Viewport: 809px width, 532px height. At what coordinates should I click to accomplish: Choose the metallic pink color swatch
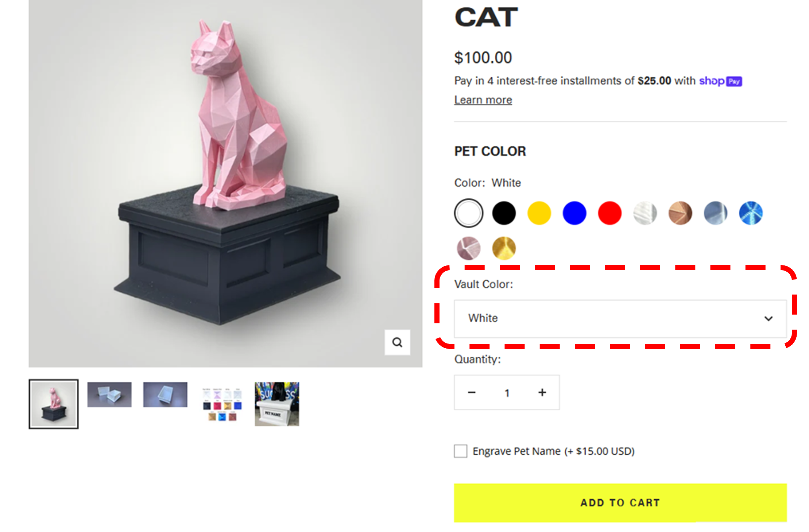[468, 248]
